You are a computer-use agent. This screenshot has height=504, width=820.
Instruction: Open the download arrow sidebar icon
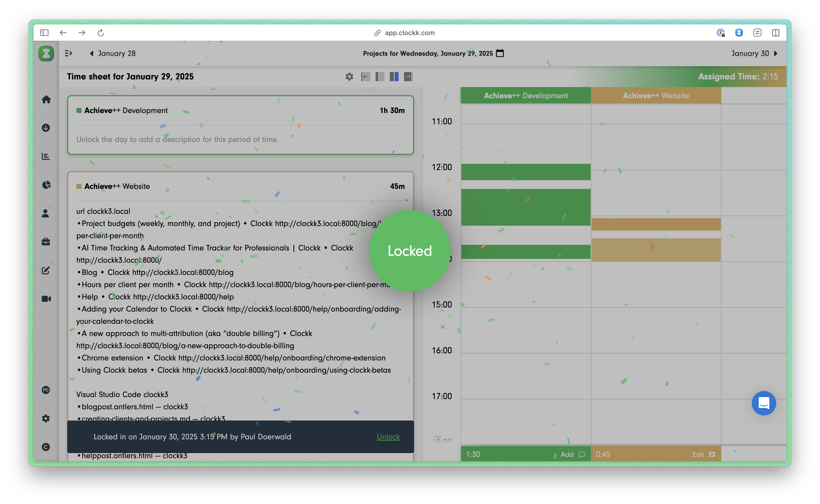(46, 128)
